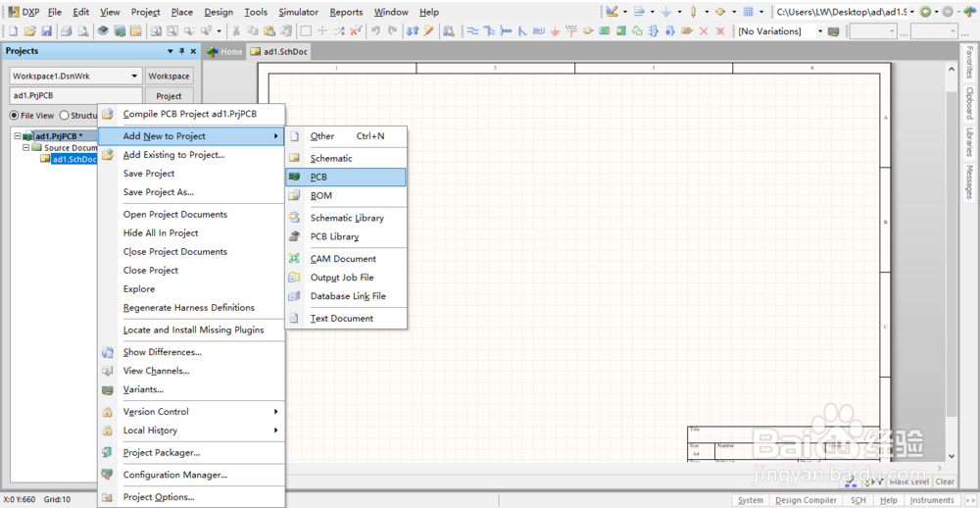The width and height of the screenshot is (980, 508).
Task: Click the New document toolbar icon
Action: coord(13,30)
